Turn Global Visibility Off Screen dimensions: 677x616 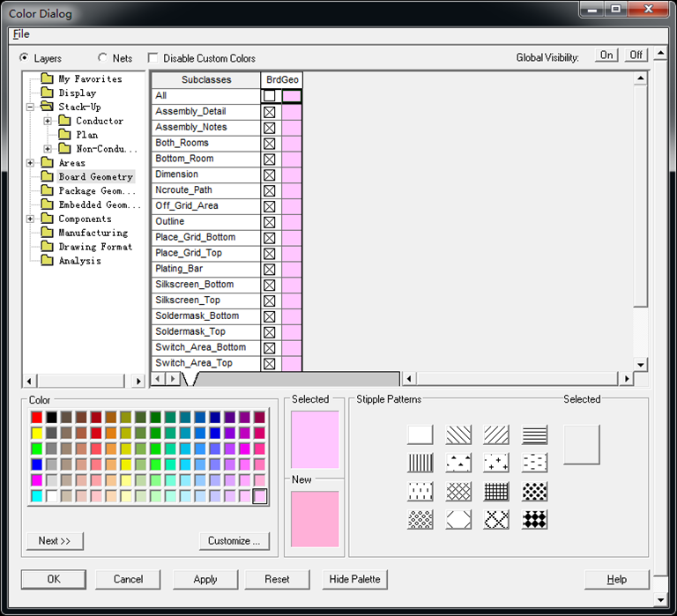(x=636, y=56)
